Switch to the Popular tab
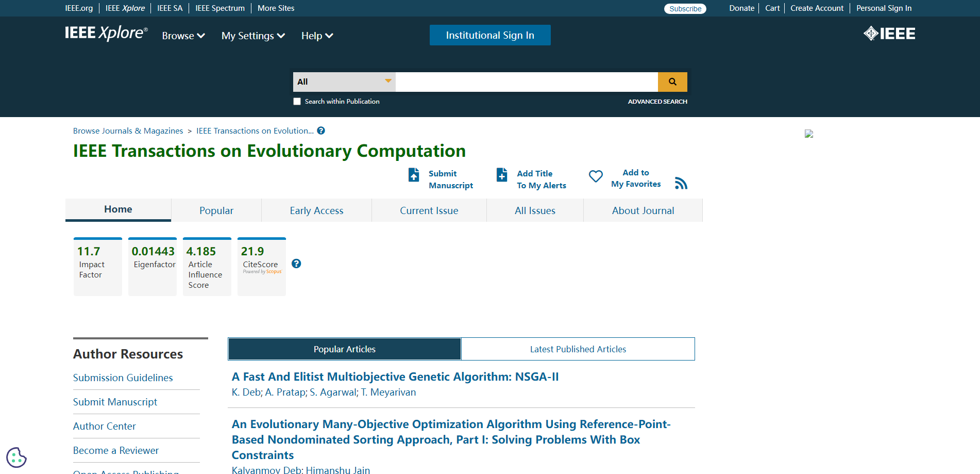The image size is (980, 474). coord(216,210)
